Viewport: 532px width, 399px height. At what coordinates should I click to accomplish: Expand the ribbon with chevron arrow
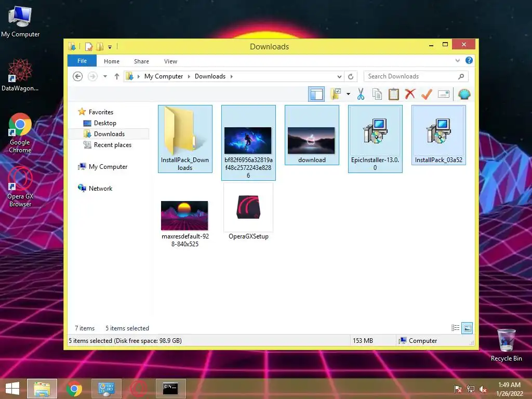point(457,61)
